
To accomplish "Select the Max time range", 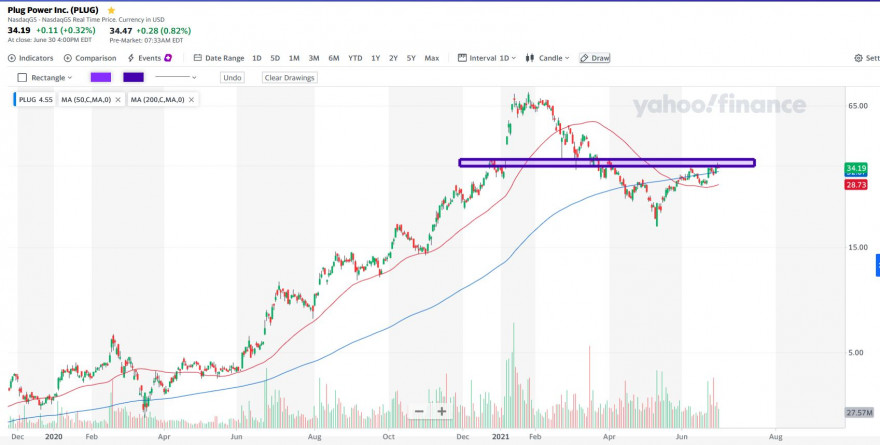I will tap(432, 58).
